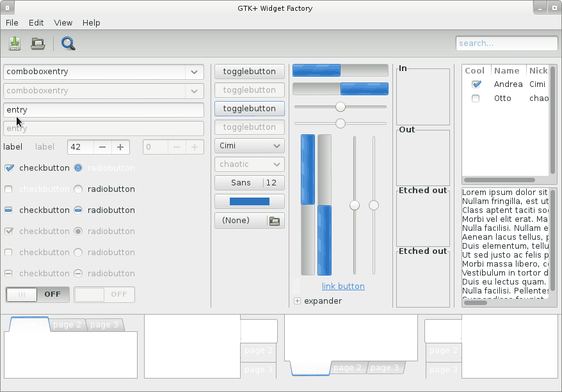
Task: Follow the link button
Action: (343, 286)
